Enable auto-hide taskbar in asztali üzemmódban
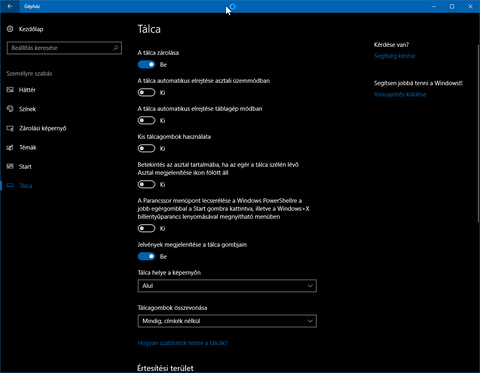The height and width of the screenshot is (373, 480). pos(146,92)
